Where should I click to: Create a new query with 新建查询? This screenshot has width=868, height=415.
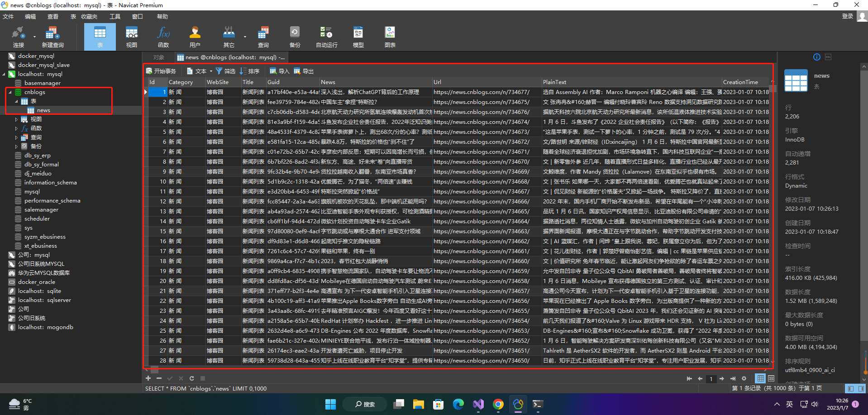[x=52, y=37]
